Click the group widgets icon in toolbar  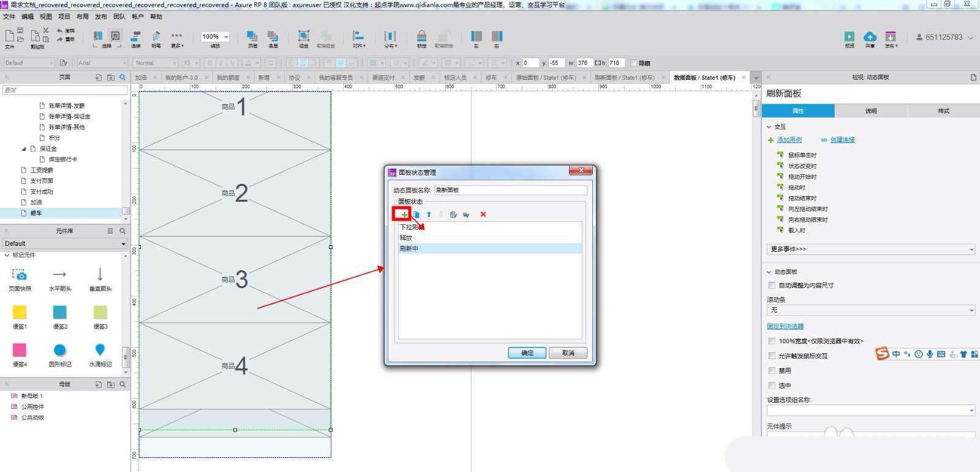click(303, 37)
